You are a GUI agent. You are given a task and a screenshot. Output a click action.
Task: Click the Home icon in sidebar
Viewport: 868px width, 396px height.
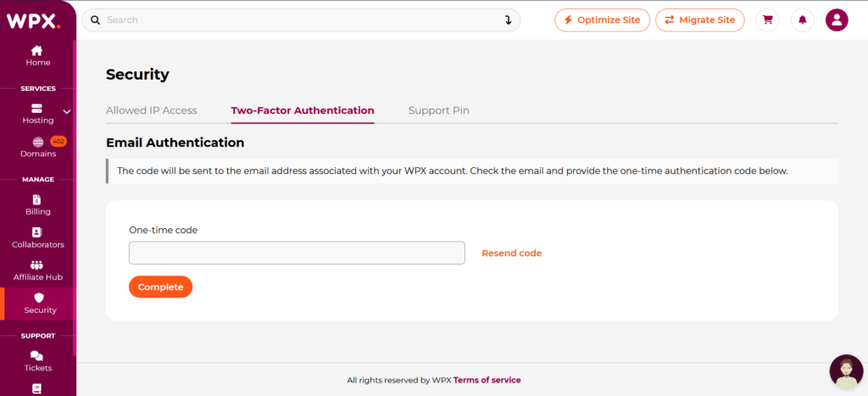(37, 51)
